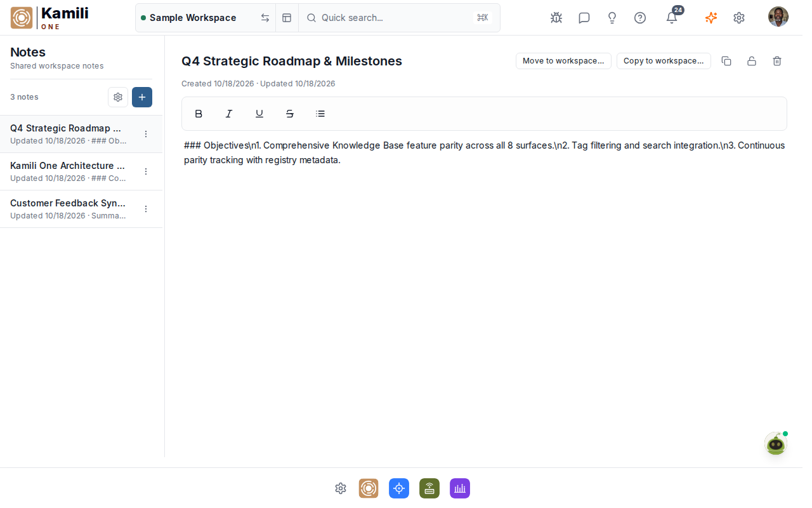
Task: Toggle italic formatting in the editor
Action: tap(229, 114)
